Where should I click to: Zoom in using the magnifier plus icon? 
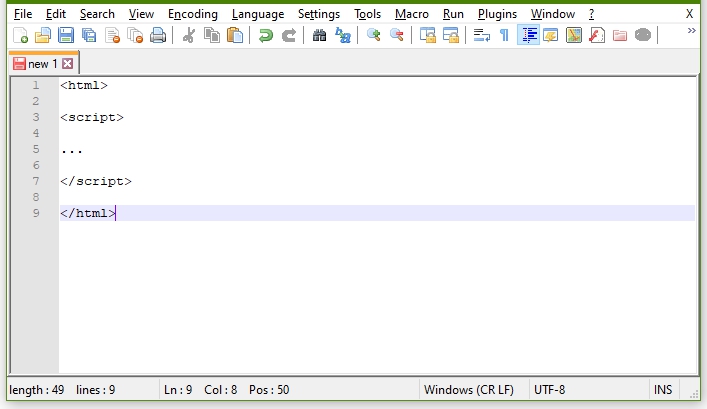point(373,35)
